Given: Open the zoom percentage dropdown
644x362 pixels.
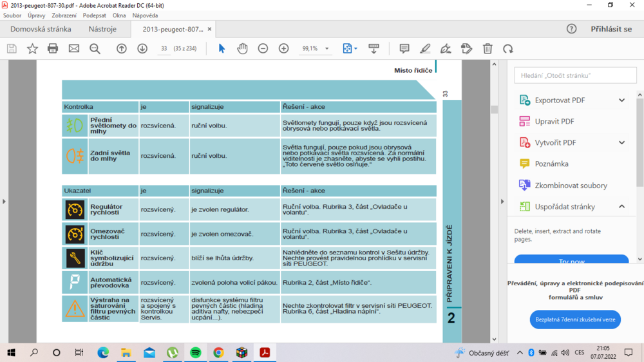Looking at the screenshot, I should [x=327, y=48].
